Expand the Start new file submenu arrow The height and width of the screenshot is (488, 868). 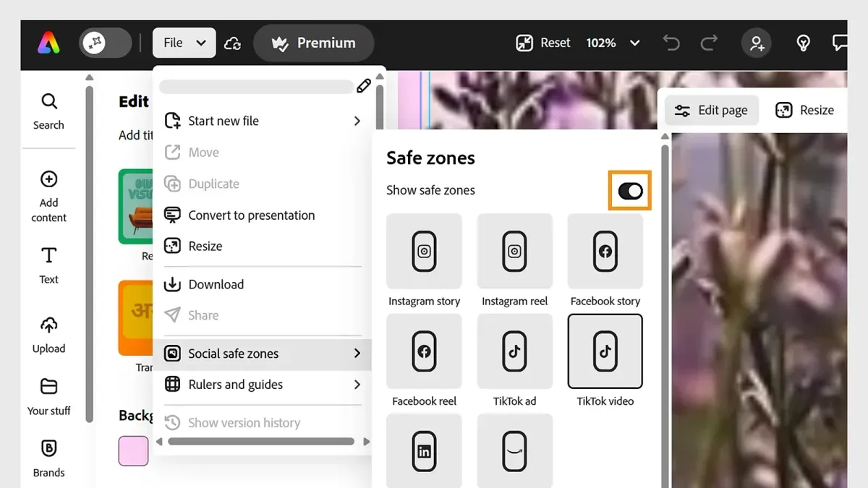[x=357, y=121]
